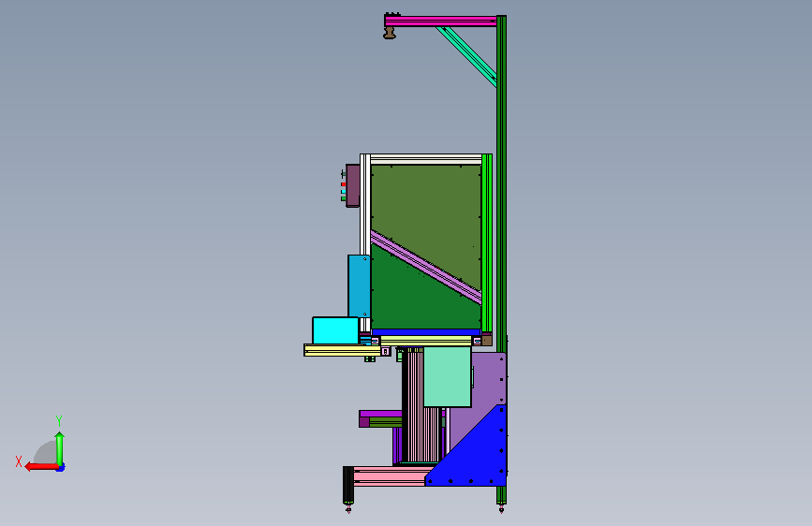
Task: Select the blue vertical box beside the frame
Action: pyautogui.click(x=359, y=285)
